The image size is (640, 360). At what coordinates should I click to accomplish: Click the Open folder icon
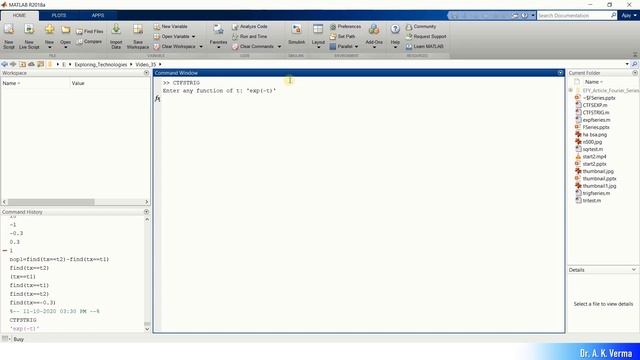(65, 29)
